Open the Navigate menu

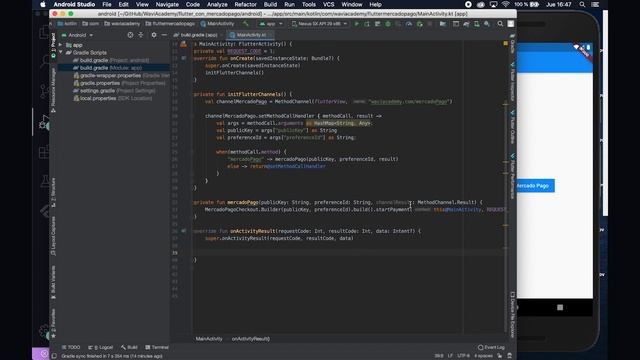click(x=167, y=4)
